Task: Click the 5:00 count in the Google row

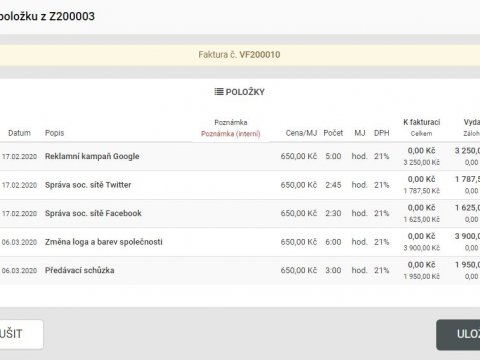Action: point(333,156)
